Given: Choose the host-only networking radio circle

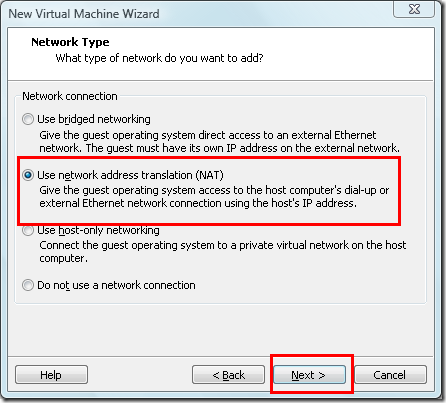Looking at the screenshot, I should (x=28, y=230).
